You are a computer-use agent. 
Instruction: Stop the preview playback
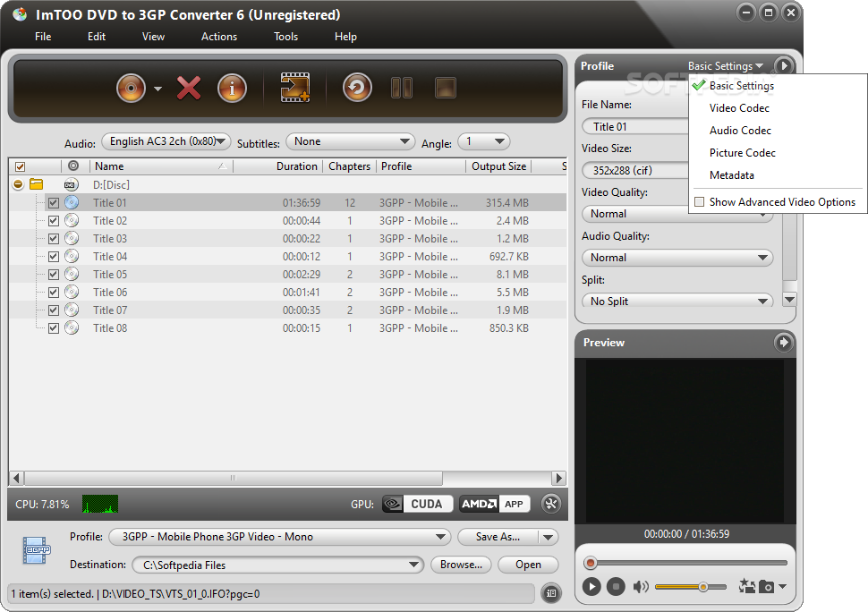pos(616,587)
